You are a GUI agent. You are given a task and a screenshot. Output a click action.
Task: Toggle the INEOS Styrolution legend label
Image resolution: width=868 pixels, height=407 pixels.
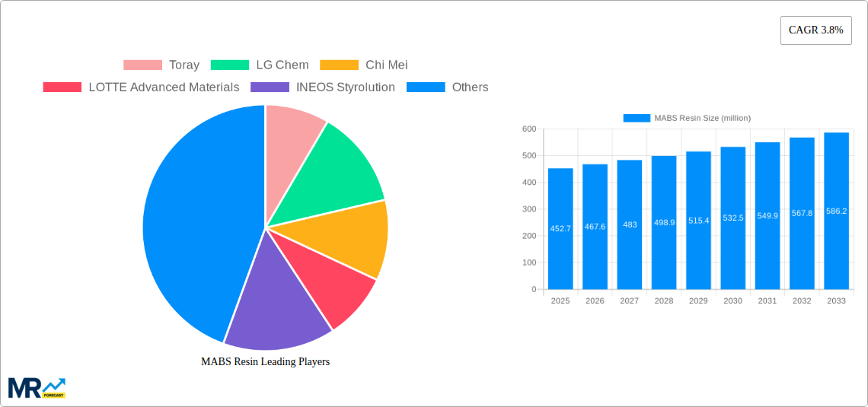click(x=346, y=87)
